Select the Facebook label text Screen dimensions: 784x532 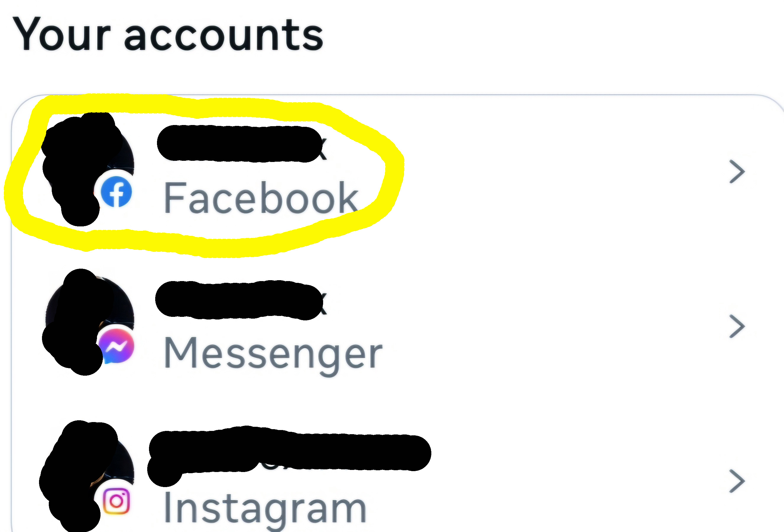261,198
